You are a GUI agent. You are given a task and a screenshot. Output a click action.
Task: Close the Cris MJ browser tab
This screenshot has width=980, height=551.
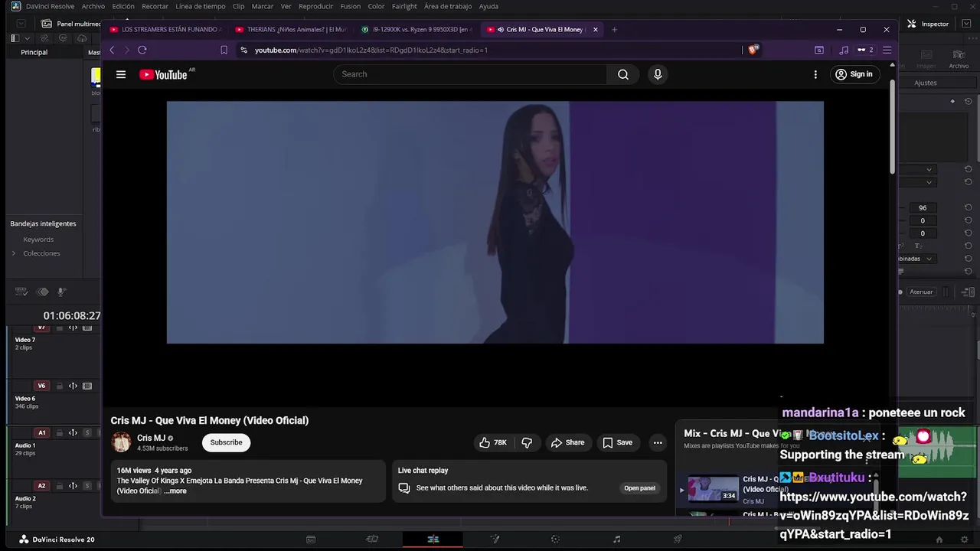coord(595,30)
